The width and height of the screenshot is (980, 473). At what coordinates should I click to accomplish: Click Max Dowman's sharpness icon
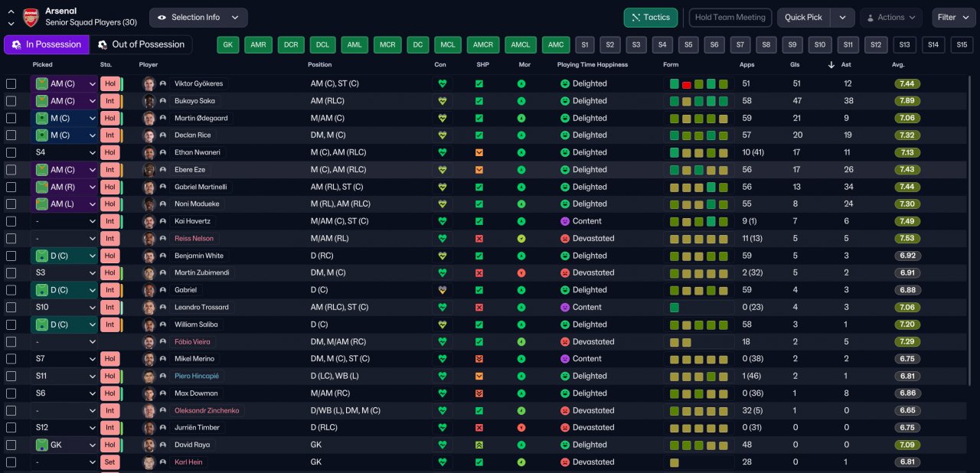(479, 393)
